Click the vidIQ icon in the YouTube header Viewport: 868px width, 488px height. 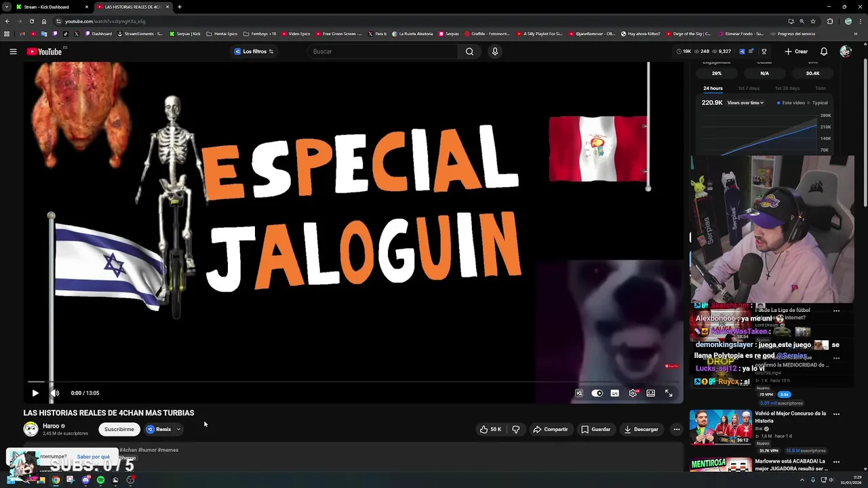[x=742, y=52]
